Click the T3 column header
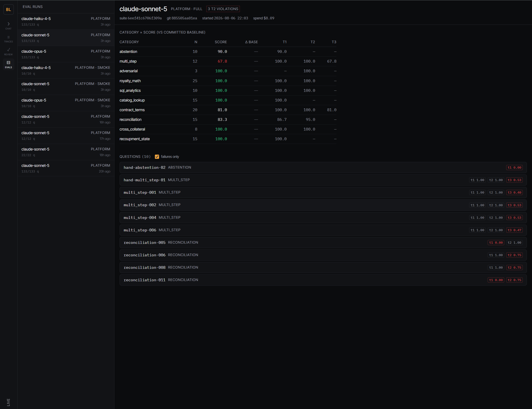The width and height of the screenshot is (532, 409). click(x=334, y=42)
